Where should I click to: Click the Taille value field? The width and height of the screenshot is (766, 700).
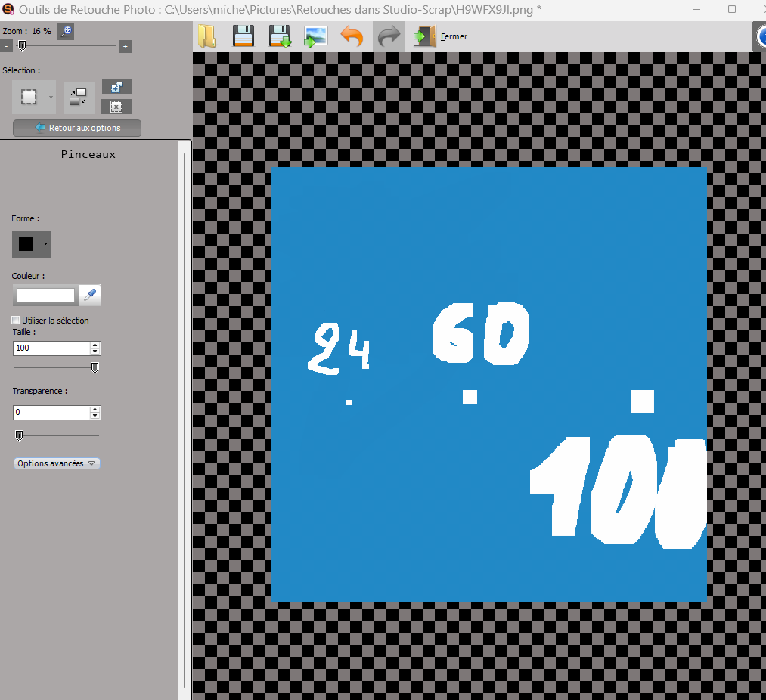pos(51,348)
